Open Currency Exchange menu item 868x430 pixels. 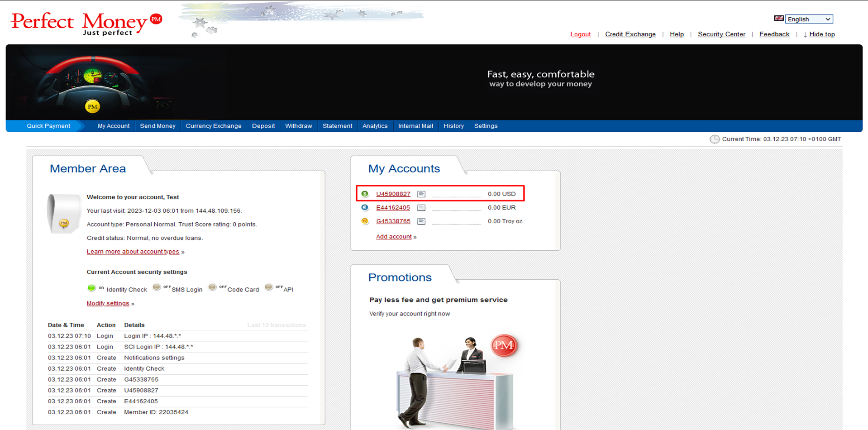[x=214, y=126]
